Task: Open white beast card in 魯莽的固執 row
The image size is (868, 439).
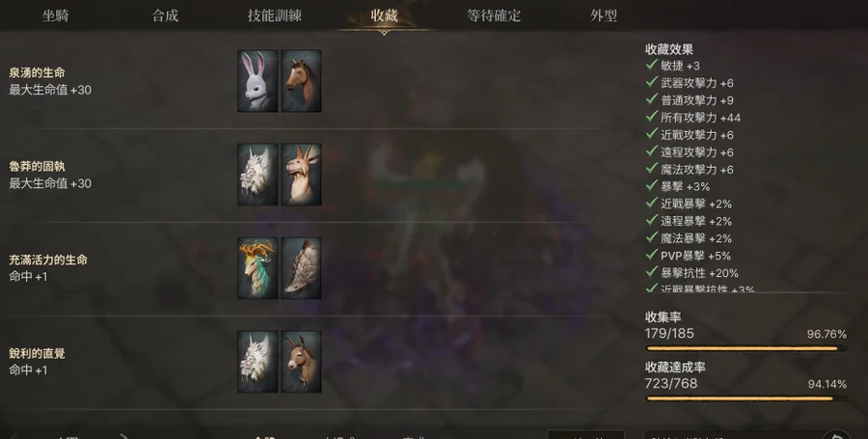Action: click(258, 175)
